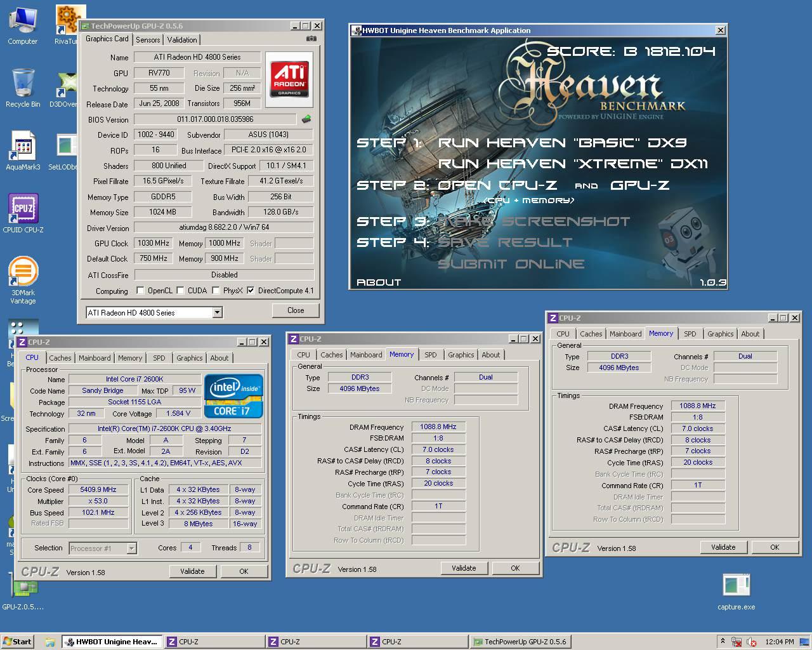Switch to Validation tab in GPU-Z

[x=182, y=39]
